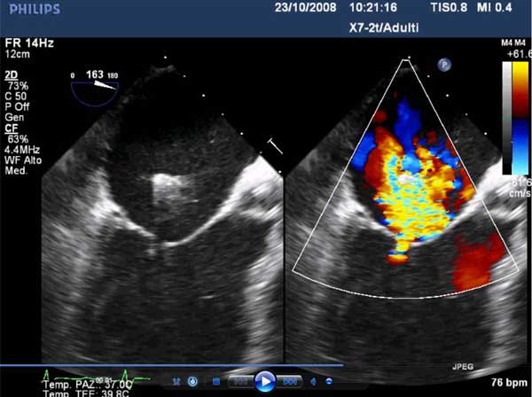Click the blue circular P indicator icon

(x=443, y=64)
